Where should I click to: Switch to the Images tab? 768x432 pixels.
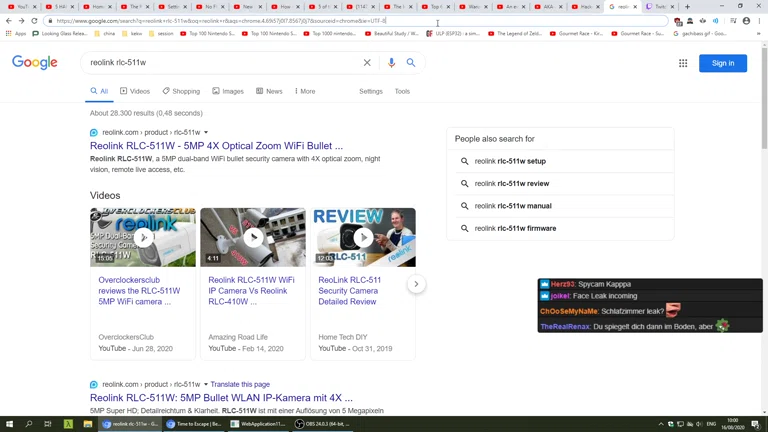[228, 91]
